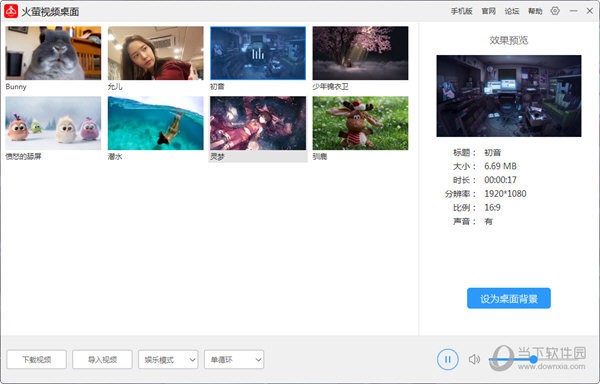Open the 官网 link
The height and width of the screenshot is (384, 600).
489,11
